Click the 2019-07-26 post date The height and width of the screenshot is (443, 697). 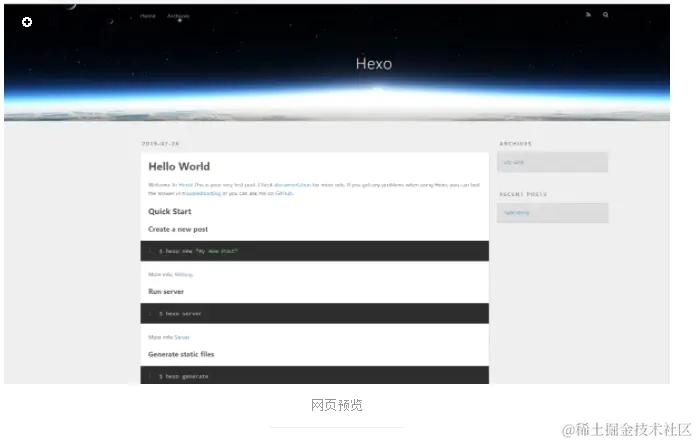[x=160, y=144]
